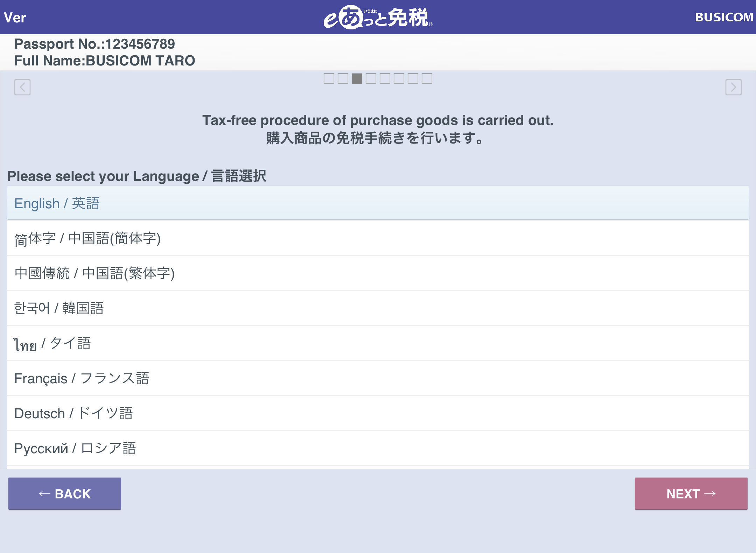
Task: Select the first progress step square
Action: [x=329, y=79]
